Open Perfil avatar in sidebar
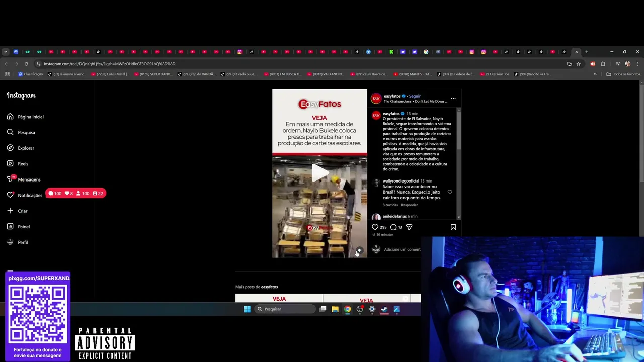 pos(10,242)
